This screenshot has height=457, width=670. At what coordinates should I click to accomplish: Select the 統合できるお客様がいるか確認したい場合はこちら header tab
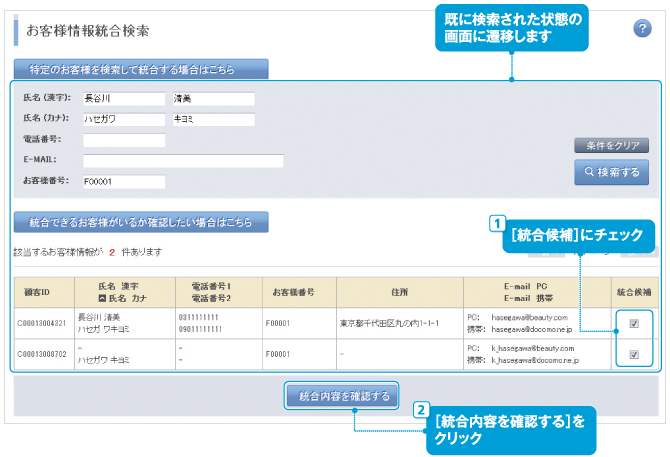click(x=140, y=221)
